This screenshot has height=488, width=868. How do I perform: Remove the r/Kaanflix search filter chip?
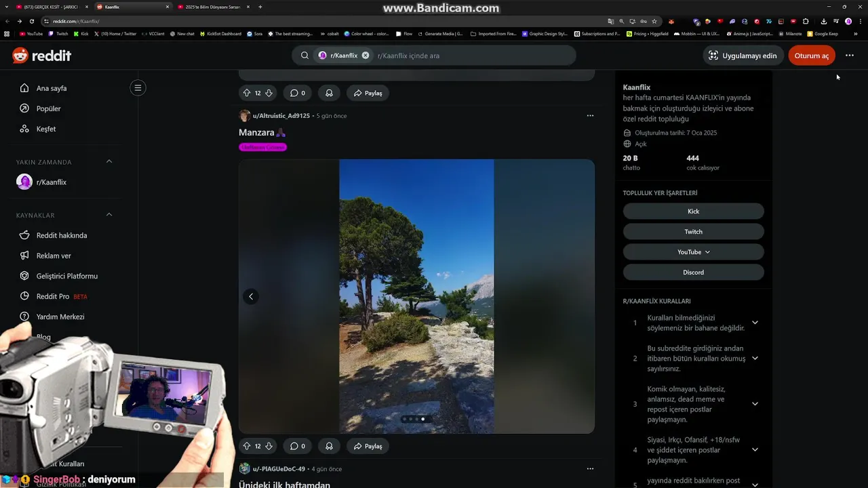pos(366,56)
